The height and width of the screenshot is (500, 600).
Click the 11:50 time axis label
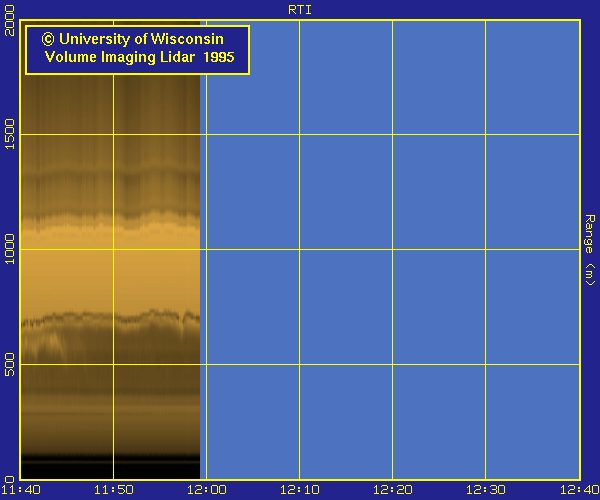[x=114, y=490]
